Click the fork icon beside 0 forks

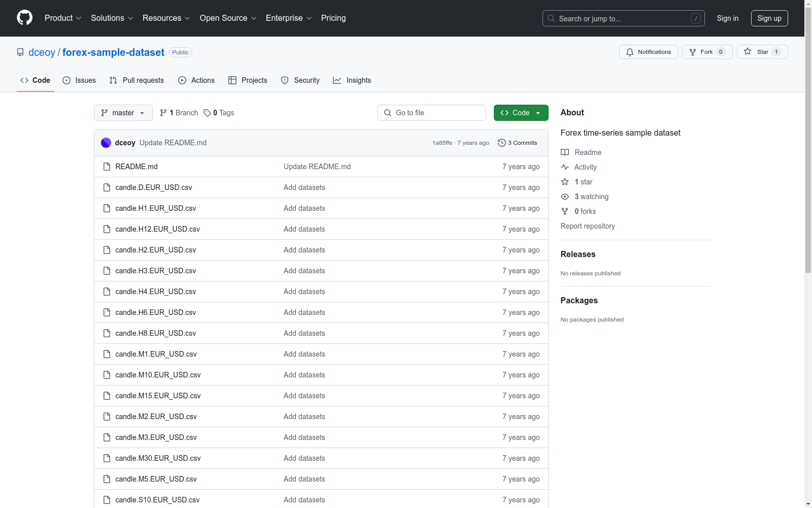coord(565,211)
